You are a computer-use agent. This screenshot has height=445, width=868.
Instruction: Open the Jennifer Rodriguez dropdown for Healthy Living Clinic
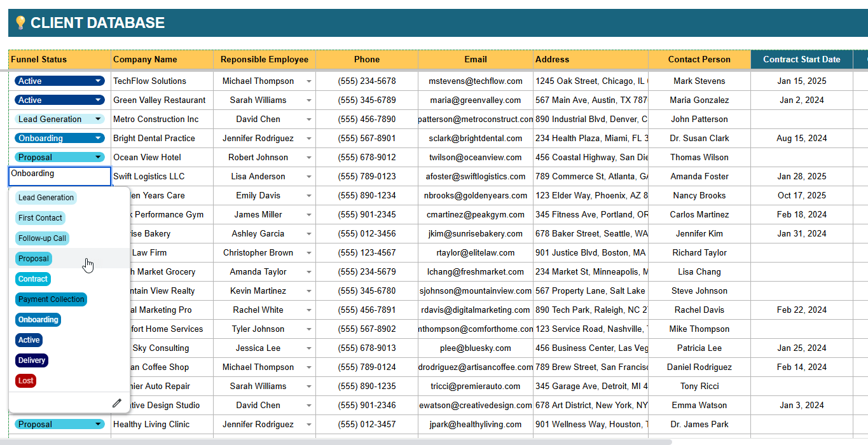[x=309, y=424]
